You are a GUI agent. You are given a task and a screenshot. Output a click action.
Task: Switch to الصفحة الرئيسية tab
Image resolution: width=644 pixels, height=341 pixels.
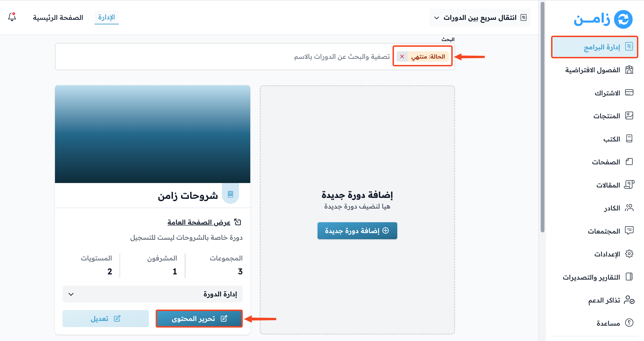point(58,17)
